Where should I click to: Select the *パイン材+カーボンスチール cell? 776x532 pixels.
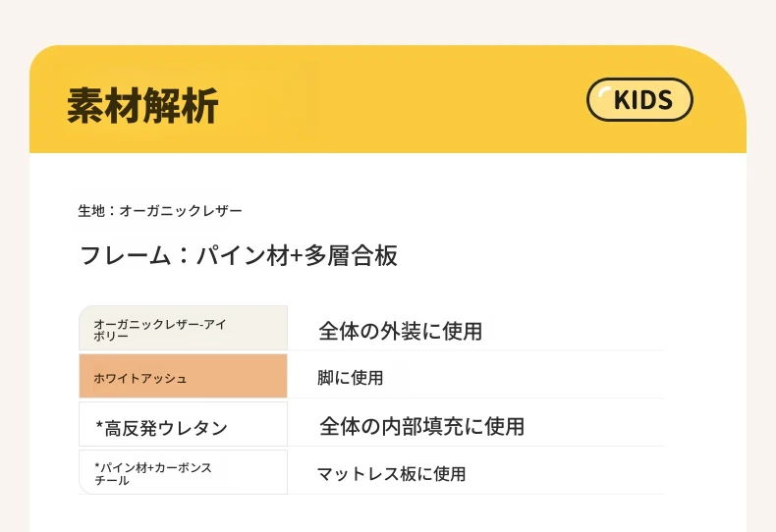click(183, 472)
